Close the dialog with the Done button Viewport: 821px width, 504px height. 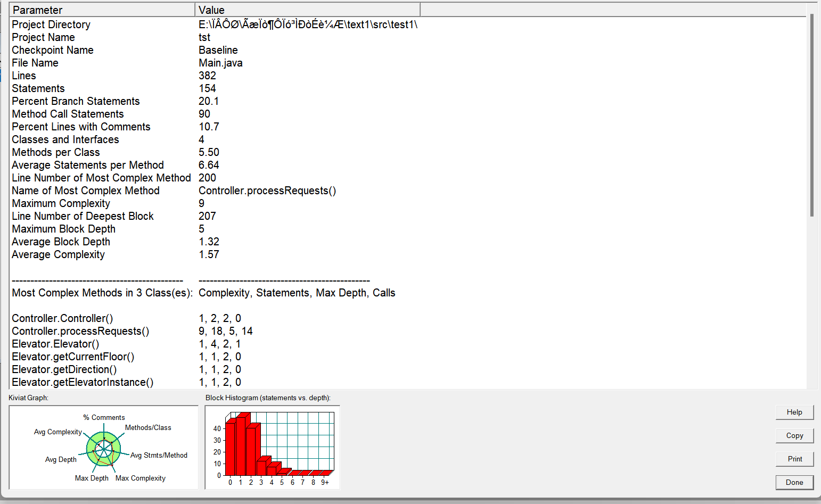click(x=794, y=482)
